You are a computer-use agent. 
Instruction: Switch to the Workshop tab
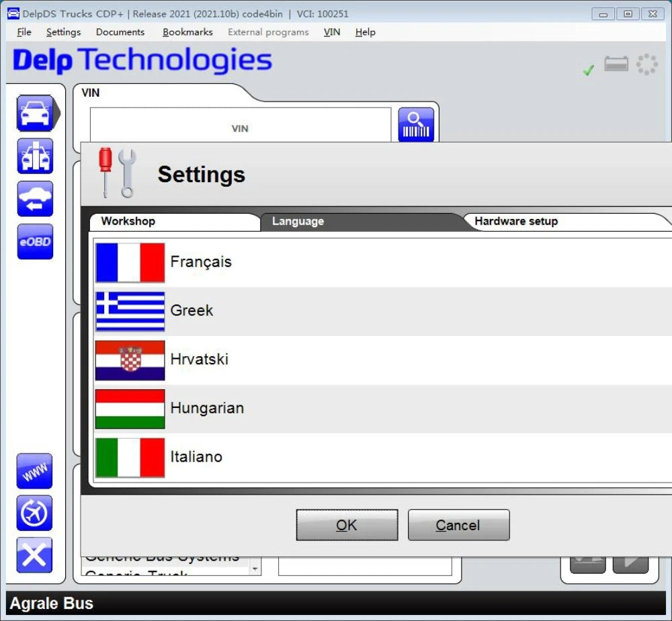click(x=175, y=222)
